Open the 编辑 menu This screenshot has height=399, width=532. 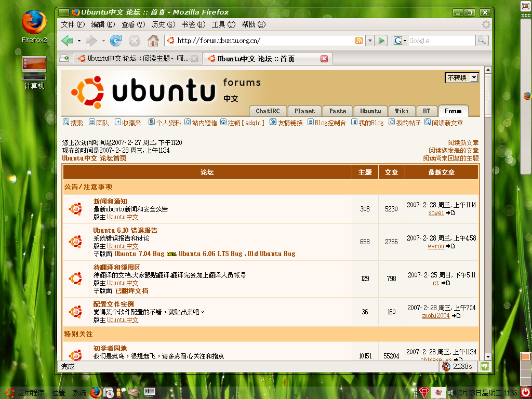click(103, 24)
